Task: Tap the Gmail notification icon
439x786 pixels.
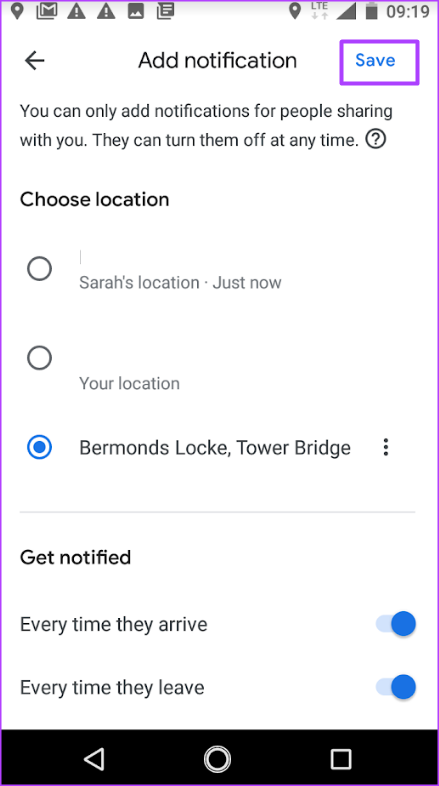Action: pyautogui.click(x=47, y=11)
